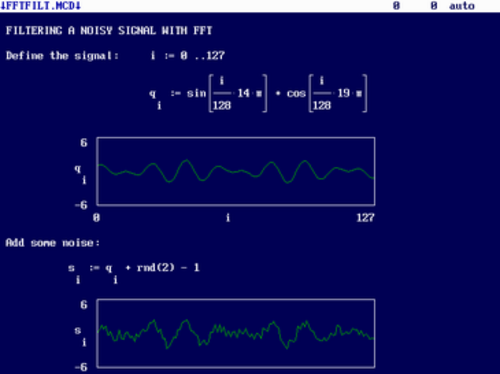
Task: Click inside the q signal plot
Action: [236, 171]
